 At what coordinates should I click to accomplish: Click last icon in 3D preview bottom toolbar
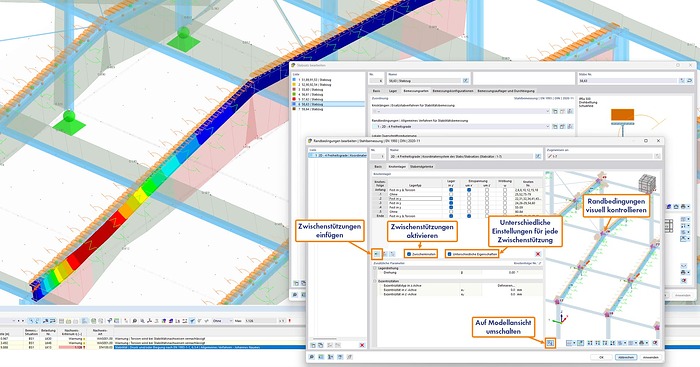coord(655,343)
